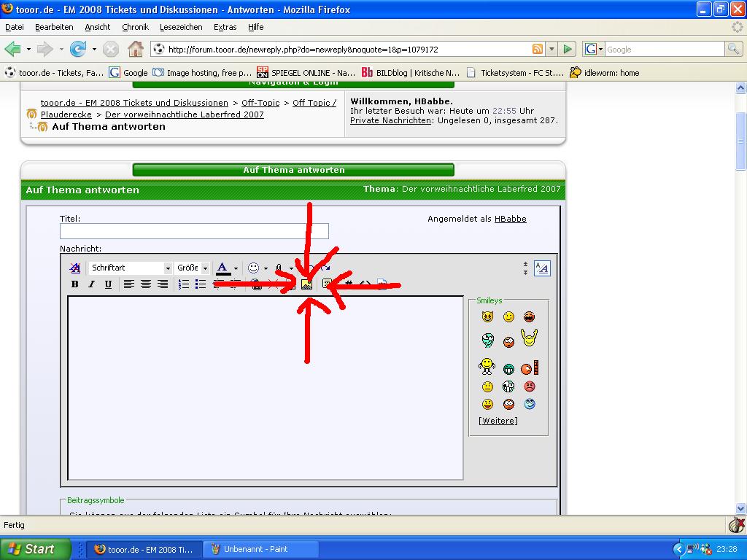Click the text color A swatch
The width and height of the screenshot is (747, 560).
point(222,268)
